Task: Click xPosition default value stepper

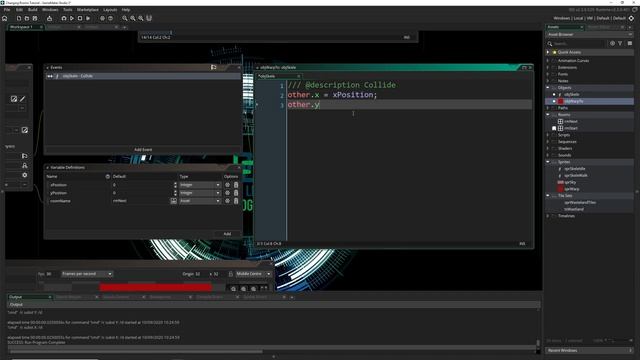Action: (x=175, y=185)
